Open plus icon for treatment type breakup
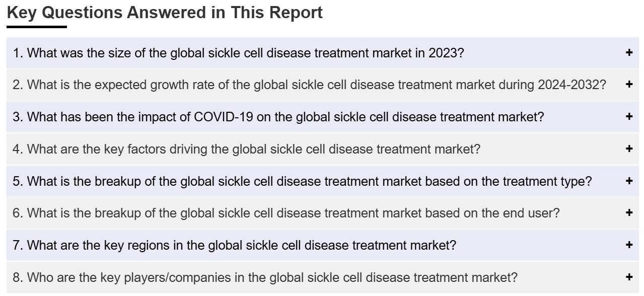This screenshot has width=644, height=296. 629,181
